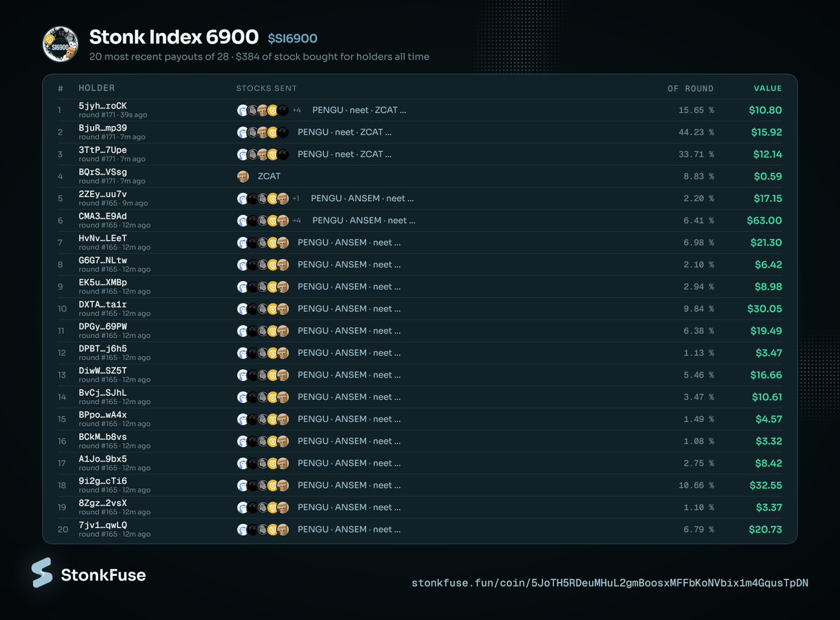Click the stock icons in BPpo…wA4x row
Screen dimensions: 840x620
click(262, 419)
